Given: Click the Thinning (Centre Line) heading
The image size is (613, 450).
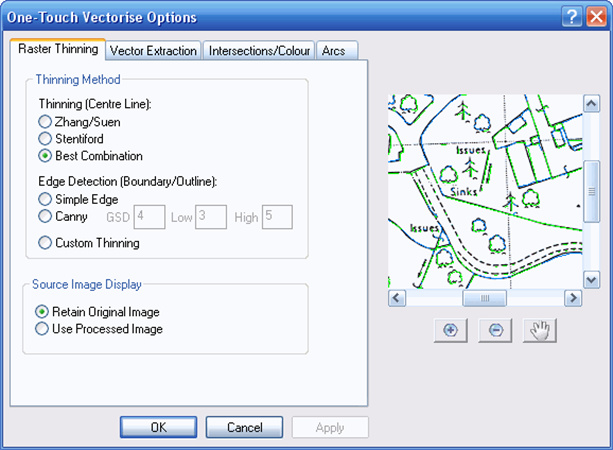Looking at the screenshot, I should pos(95,104).
